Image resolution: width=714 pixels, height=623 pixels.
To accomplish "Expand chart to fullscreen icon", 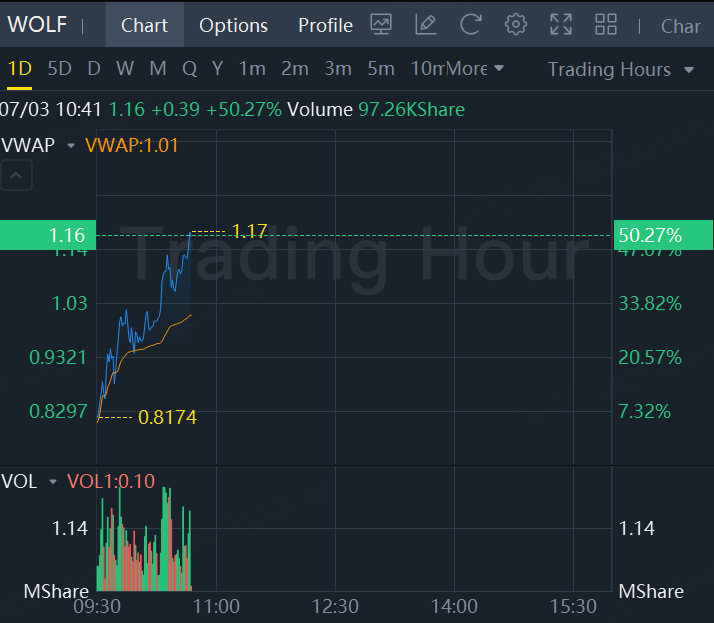I will (x=561, y=24).
